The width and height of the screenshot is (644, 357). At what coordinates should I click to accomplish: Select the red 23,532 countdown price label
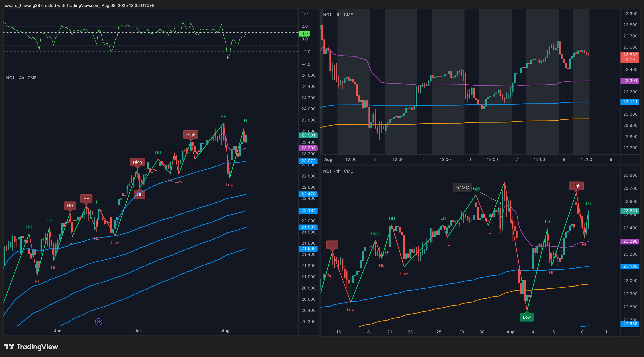[630, 57]
